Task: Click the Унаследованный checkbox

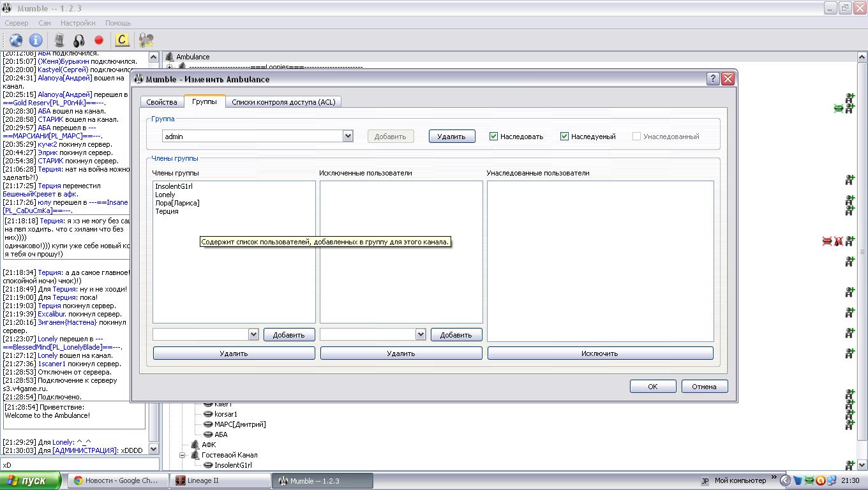Action: [x=636, y=136]
